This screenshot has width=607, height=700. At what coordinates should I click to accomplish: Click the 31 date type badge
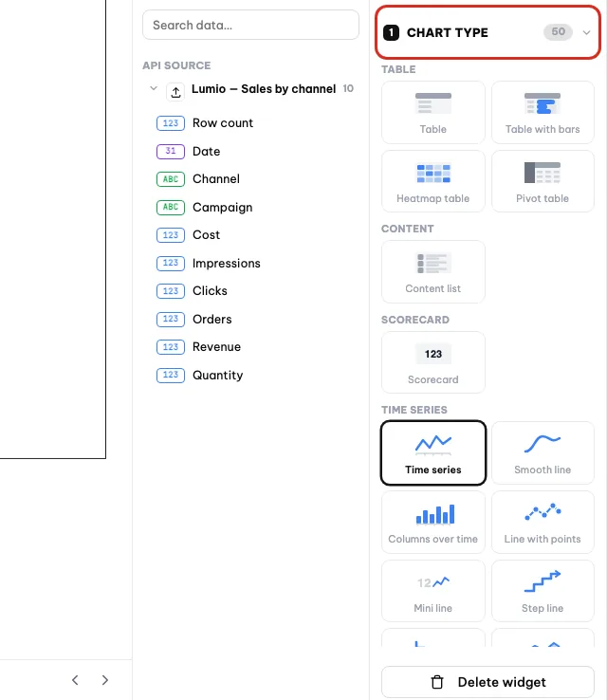point(171,152)
